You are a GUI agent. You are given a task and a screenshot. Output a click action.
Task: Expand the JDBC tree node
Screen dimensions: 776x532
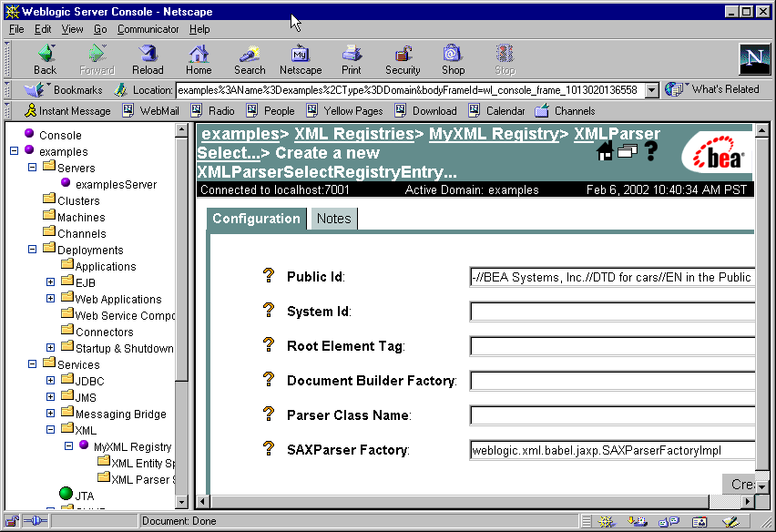click(50, 381)
